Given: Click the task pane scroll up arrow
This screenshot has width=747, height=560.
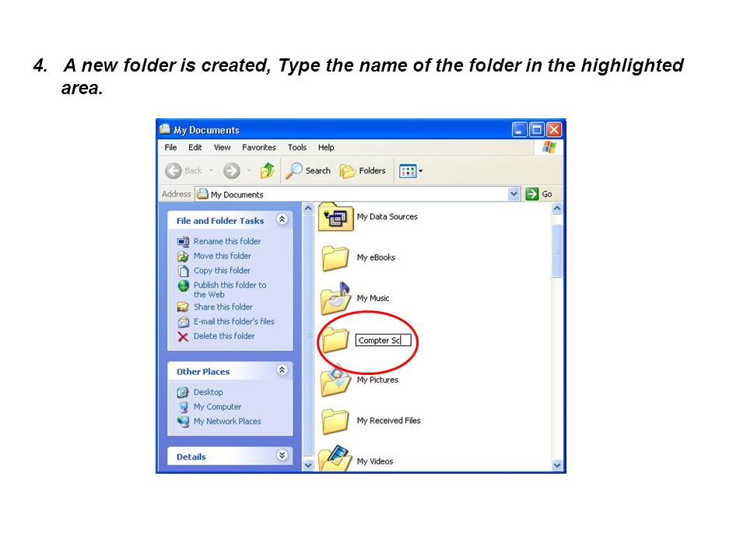Looking at the screenshot, I should click(x=308, y=208).
